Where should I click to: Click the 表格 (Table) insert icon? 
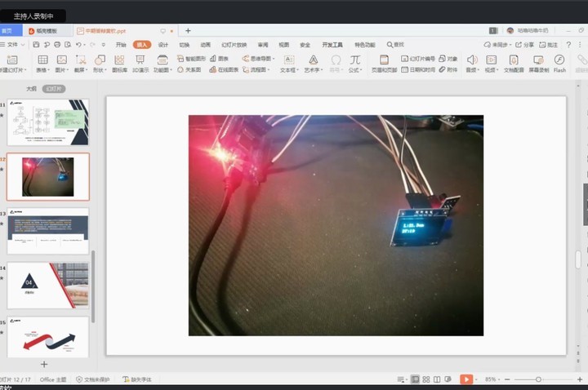tap(42, 62)
